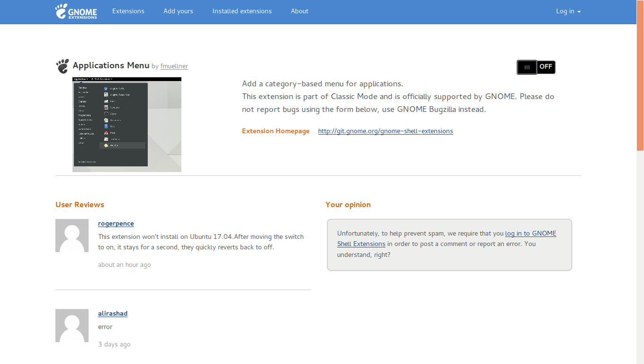
Task: Open the Extensions nav item
Action: click(x=128, y=11)
